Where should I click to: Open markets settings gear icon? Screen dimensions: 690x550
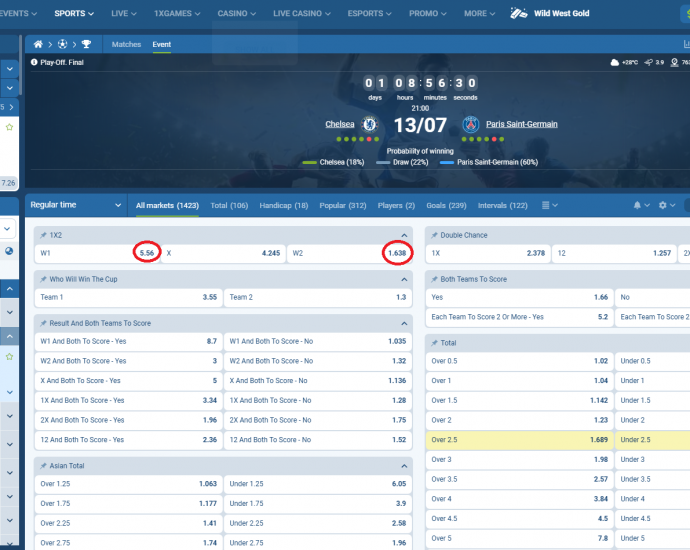click(662, 205)
